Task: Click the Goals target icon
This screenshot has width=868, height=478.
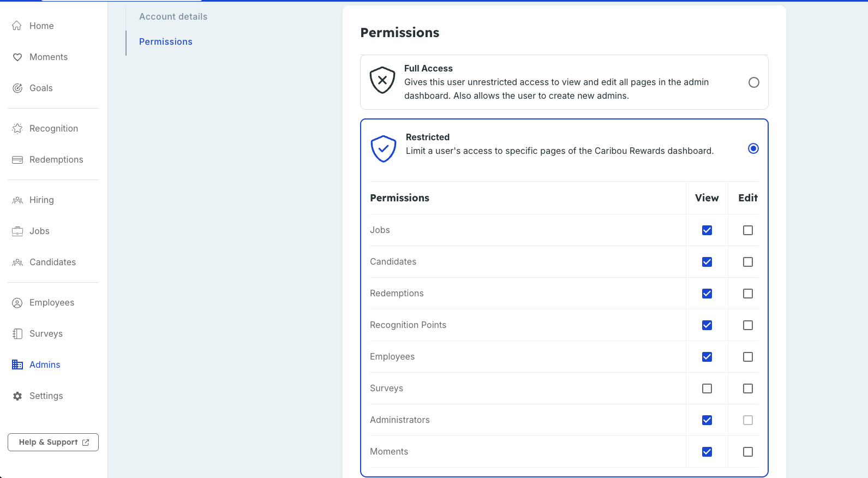Action: coord(17,88)
